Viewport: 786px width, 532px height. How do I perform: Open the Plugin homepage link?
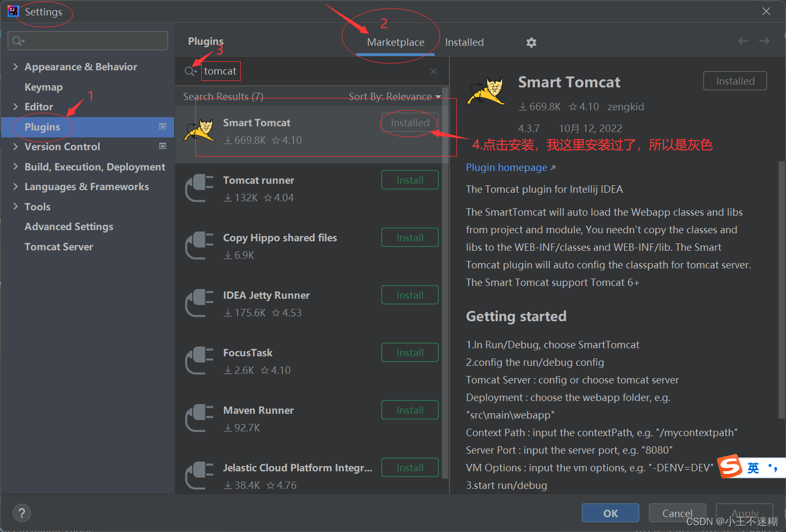point(511,167)
